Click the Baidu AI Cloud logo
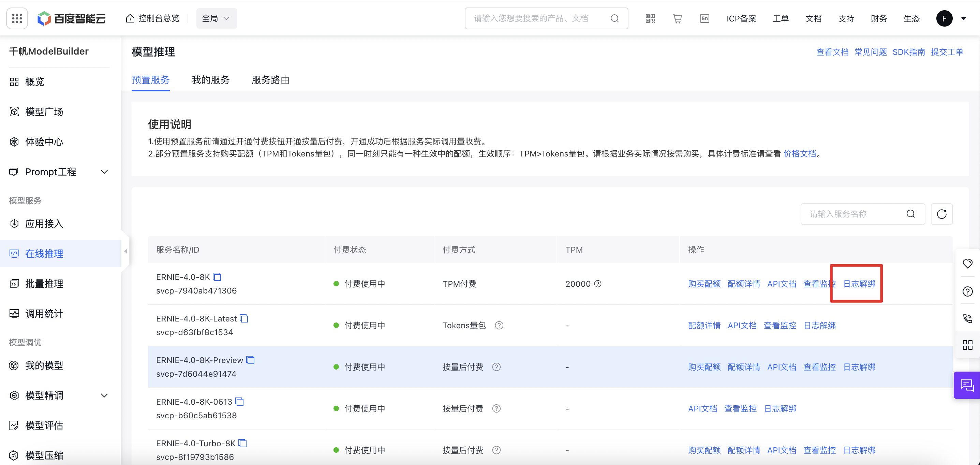980x465 pixels. [72, 18]
